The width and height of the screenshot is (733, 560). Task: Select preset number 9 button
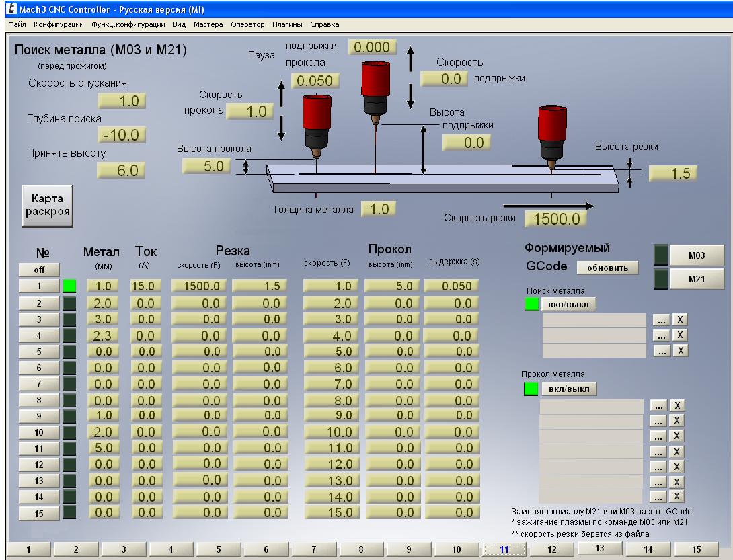[x=39, y=416]
